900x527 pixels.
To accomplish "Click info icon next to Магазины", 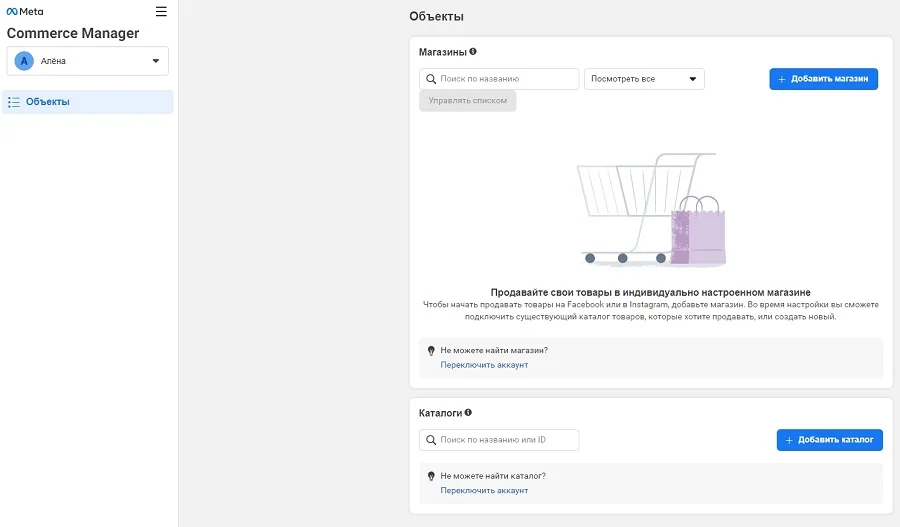I will point(473,51).
